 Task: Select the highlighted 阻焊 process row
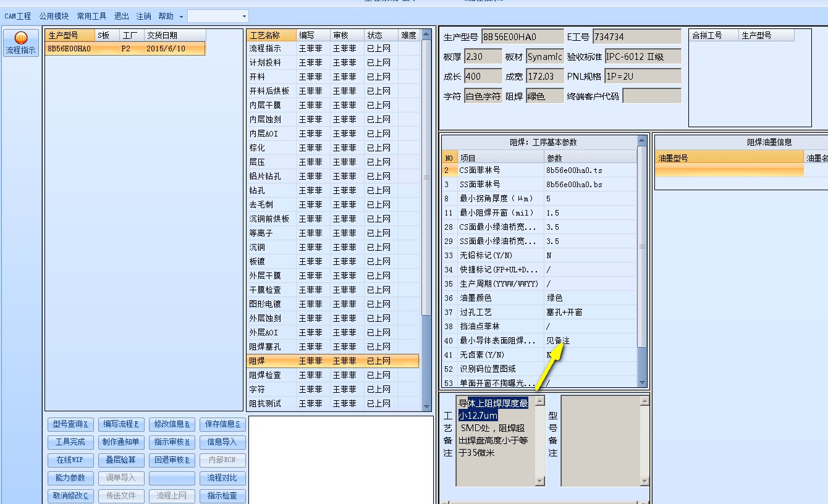pos(333,361)
